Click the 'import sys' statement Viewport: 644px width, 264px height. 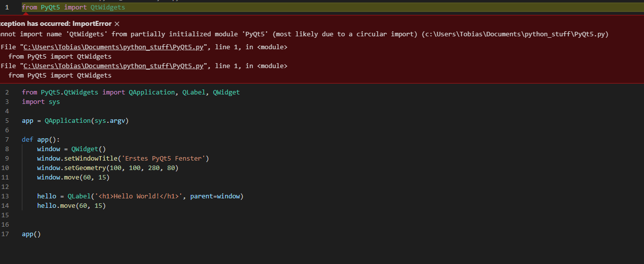tap(41, 102)
